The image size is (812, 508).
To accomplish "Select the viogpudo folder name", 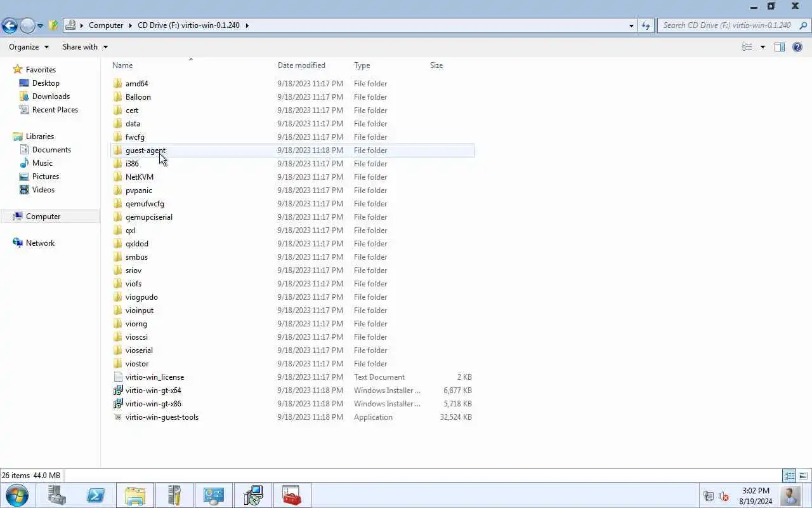I will click(141, 297).
